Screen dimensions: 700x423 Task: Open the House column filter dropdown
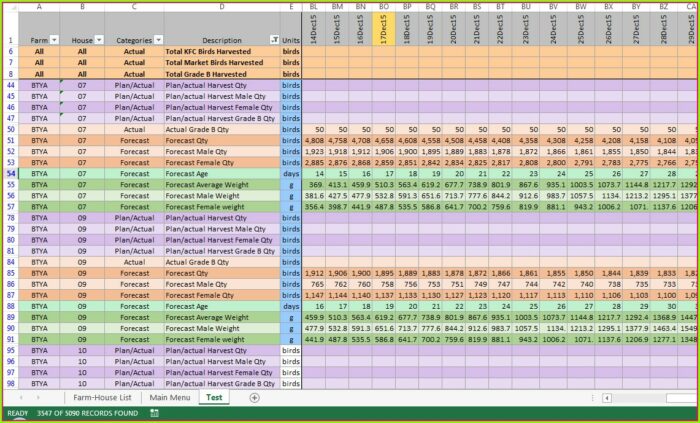point(99,40)
